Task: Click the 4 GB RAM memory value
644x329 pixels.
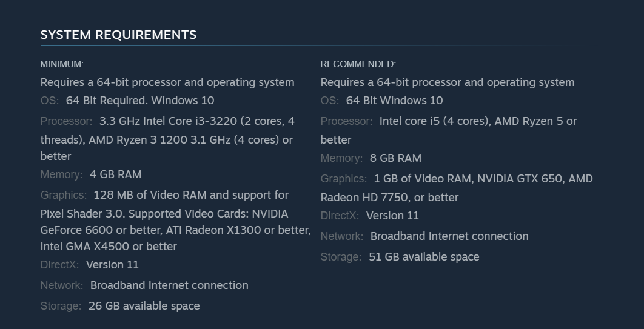Action: pos(115,174)
